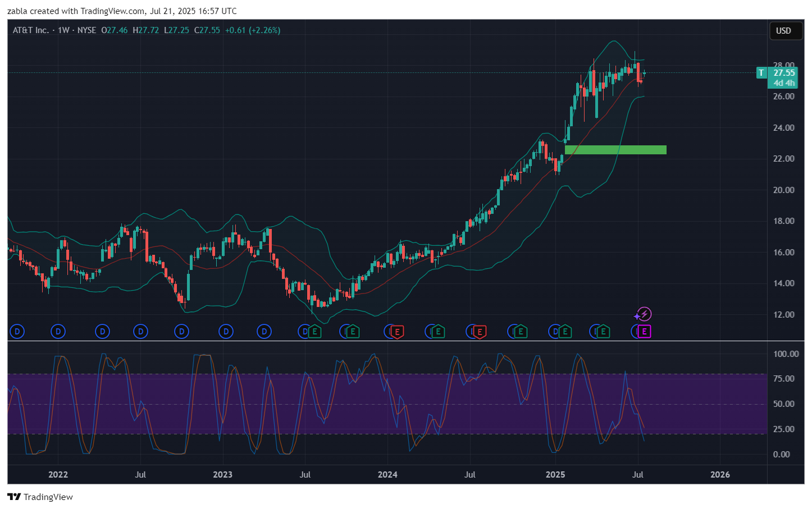Viewport: 812px width, 509px height.
Task: Click the open value O27.46
Action: (115, 30)
